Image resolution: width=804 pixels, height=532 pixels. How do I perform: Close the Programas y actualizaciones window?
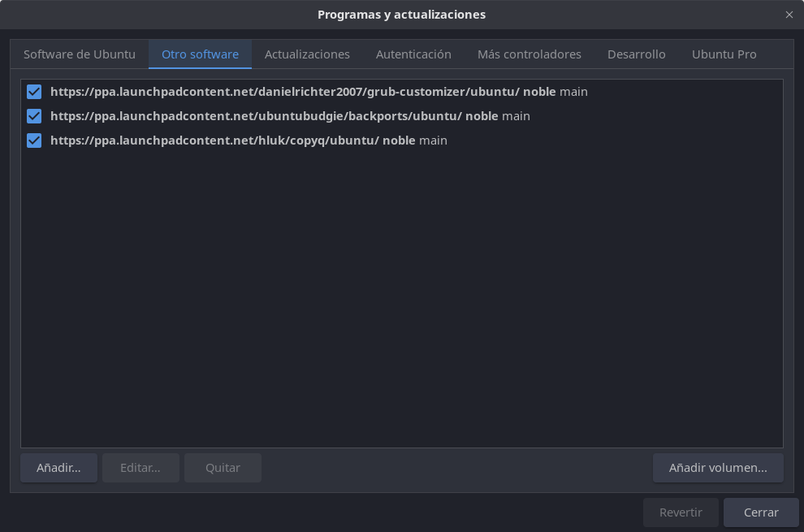pos(789,15)
